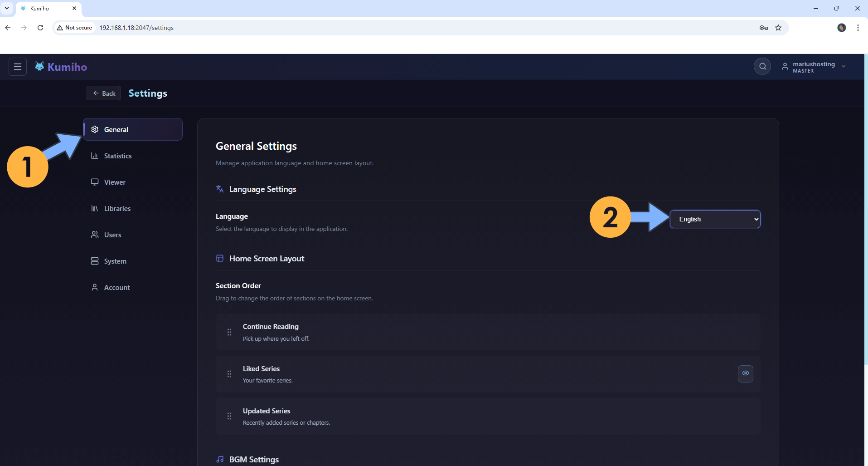Click the Back button above settings

(103, 93)
